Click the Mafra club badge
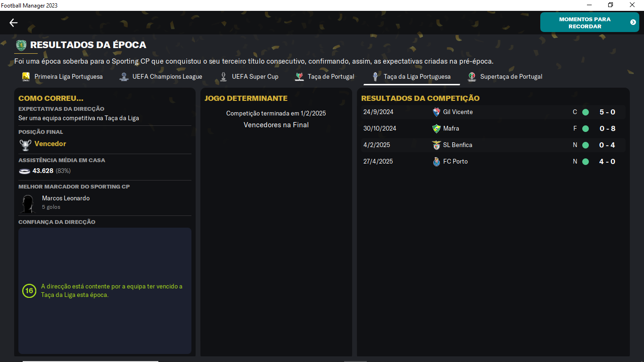 click(437, 129)
